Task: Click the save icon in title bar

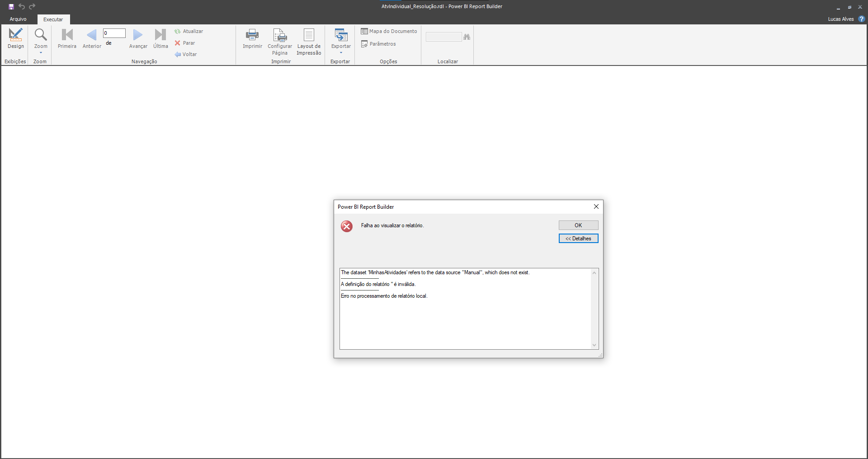Action: (x=11, y=6)
